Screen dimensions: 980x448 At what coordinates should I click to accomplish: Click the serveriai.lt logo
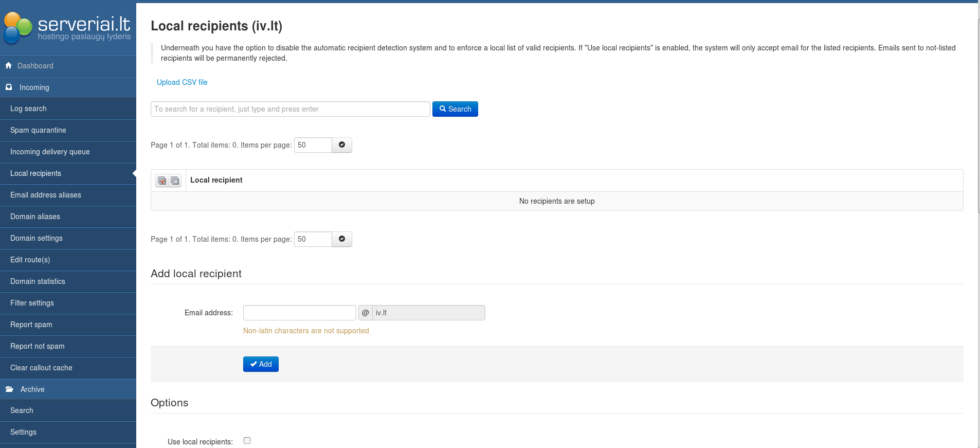[67, 28]
